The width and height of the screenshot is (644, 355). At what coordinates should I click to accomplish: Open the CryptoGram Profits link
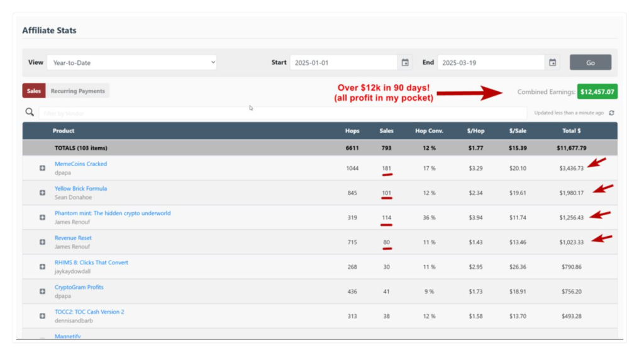click(x=79, y=287)
